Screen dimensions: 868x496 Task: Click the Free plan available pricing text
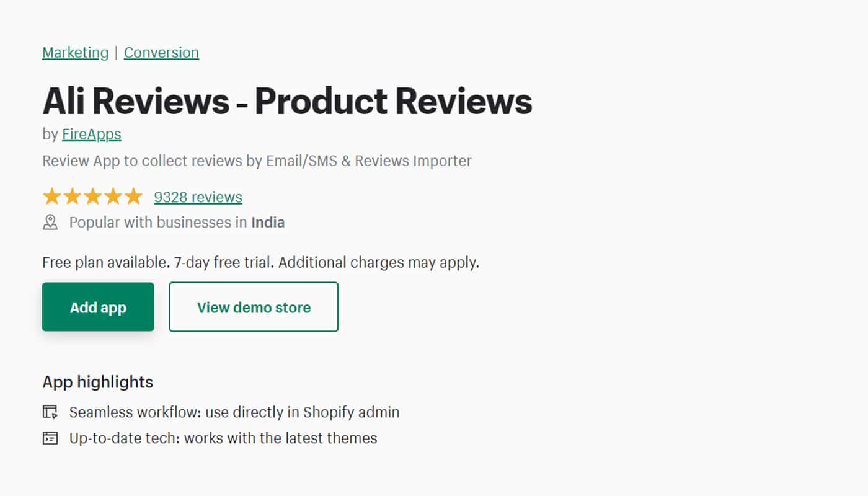[x=260, y=262]
